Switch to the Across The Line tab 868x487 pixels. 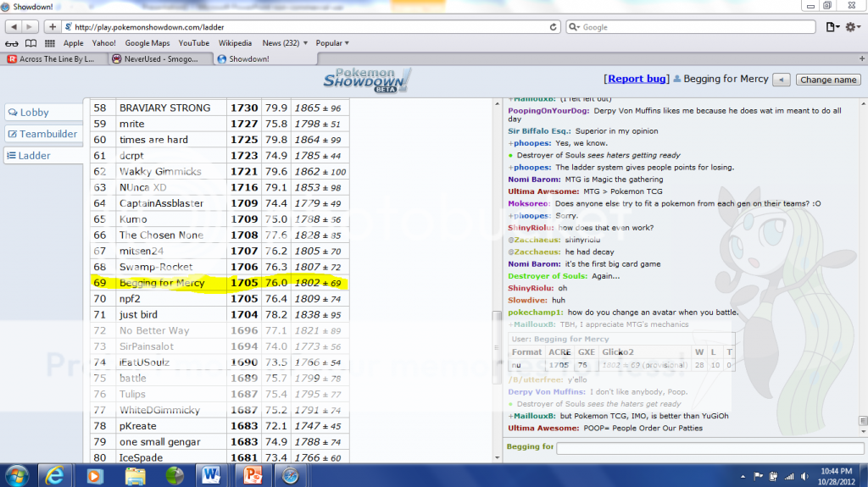coord(53,59)
